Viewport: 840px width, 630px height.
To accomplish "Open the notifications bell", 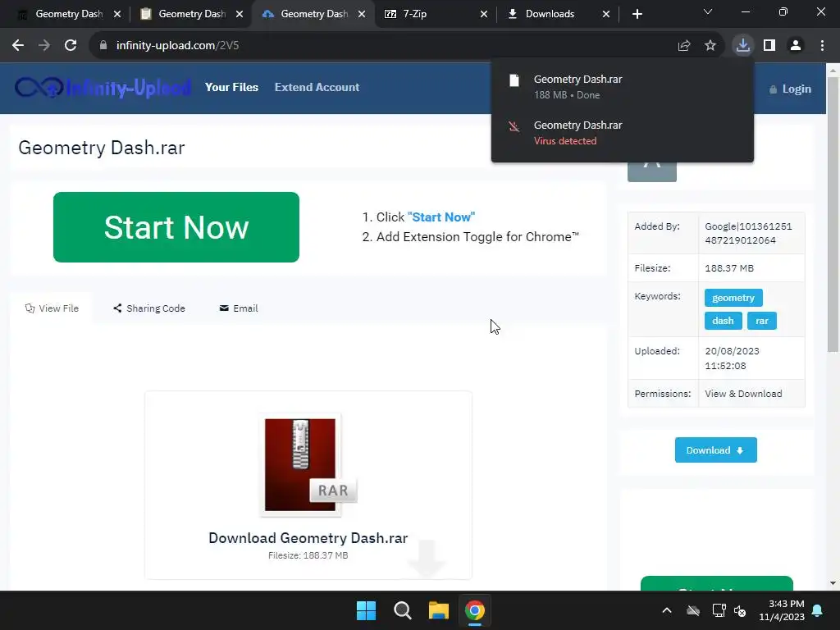I will tap(818, 610).
